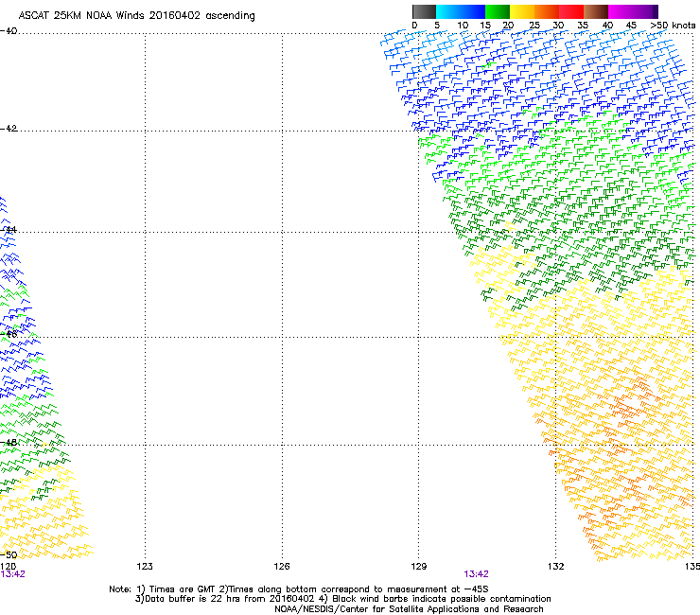
Task: Click the '-40' latitude axis label
Action: (9, 31)
